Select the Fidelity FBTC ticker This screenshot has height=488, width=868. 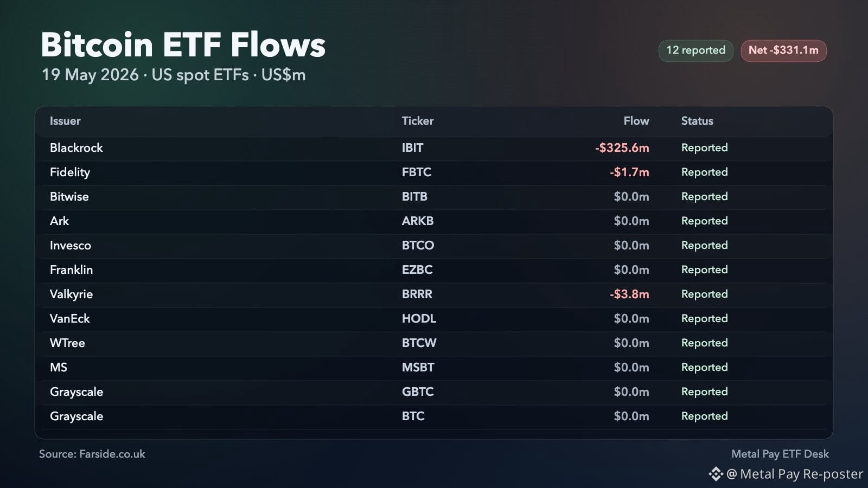[417, 172]
